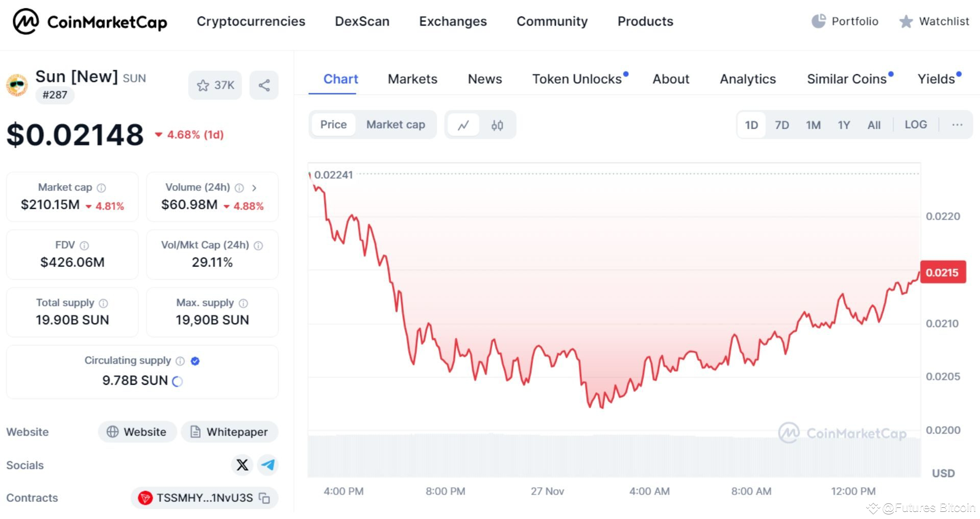Screen dimensions: 980x519
Task: Switch to the About tab
Action: (671, 79)
